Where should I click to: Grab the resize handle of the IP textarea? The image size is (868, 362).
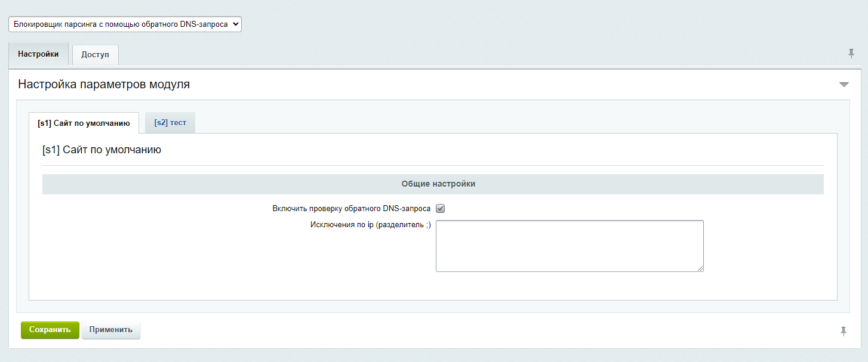pos(700,268)
